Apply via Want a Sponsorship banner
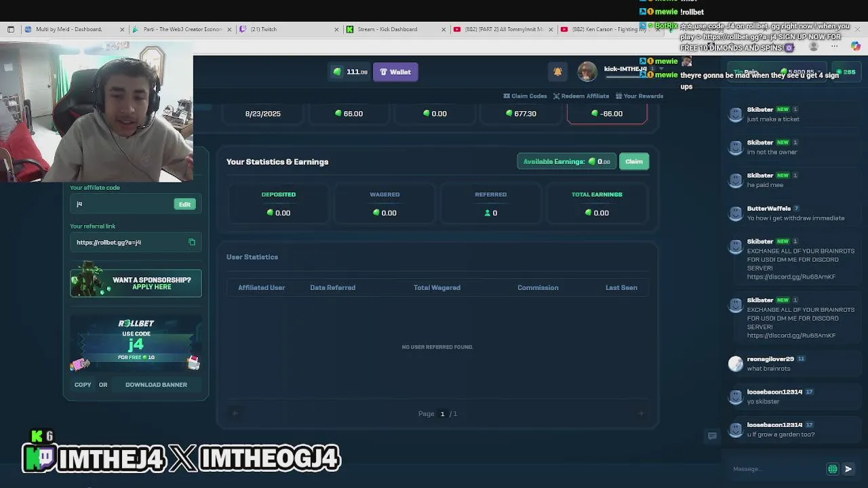This screenshot has width=868, height=488. pos(136,283)
